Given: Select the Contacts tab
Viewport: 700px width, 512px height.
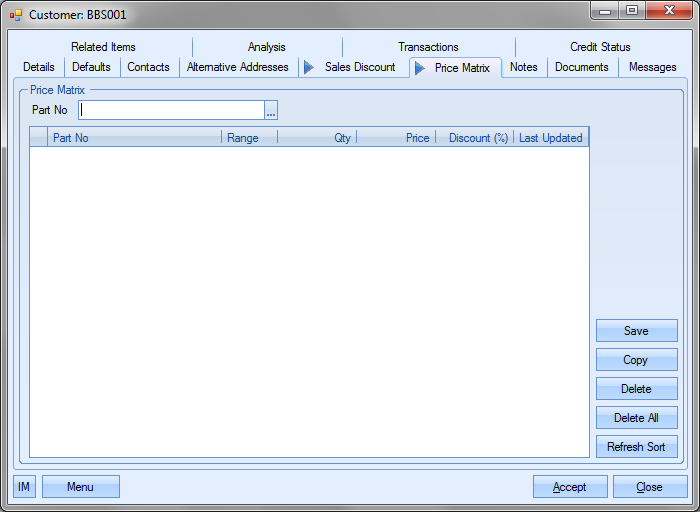Looking at the screenshot, I should (x=148, y=67).
